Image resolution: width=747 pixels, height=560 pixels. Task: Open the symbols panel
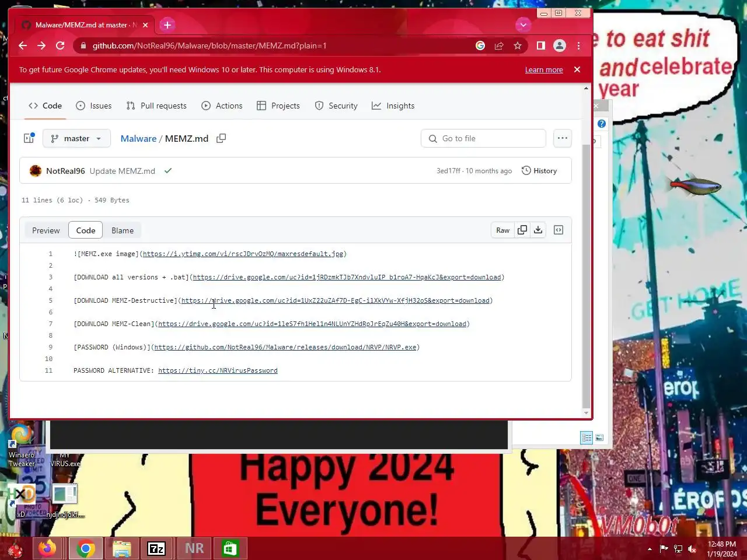pos(558,230)
